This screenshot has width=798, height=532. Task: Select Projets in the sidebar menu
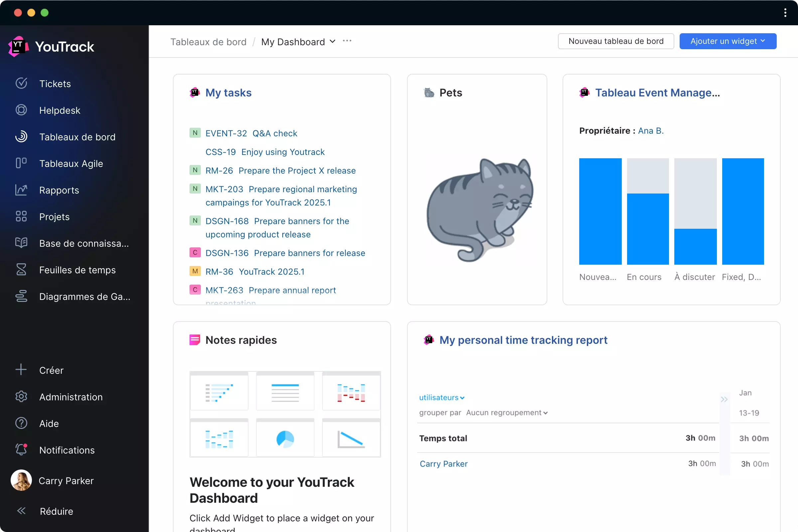click(x=54, y=216)
